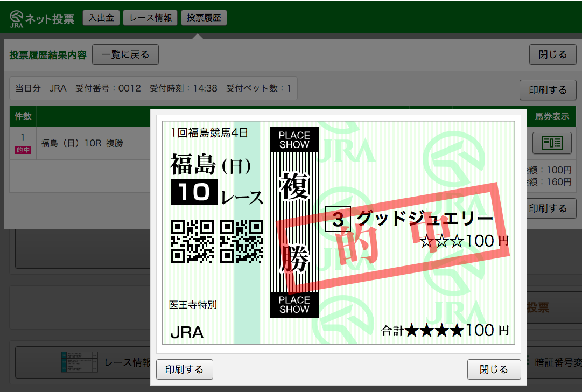Click the left QR code on the ticket
582x392 pixels.
192,241
